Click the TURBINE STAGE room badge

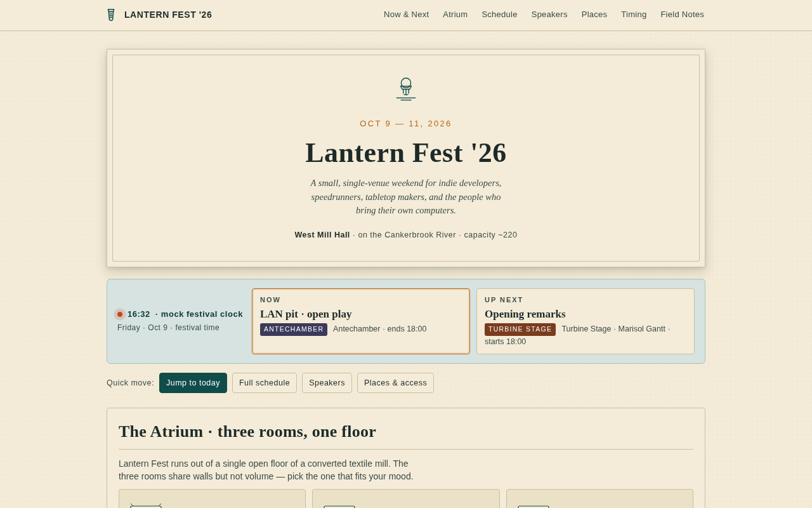[520, 330]
